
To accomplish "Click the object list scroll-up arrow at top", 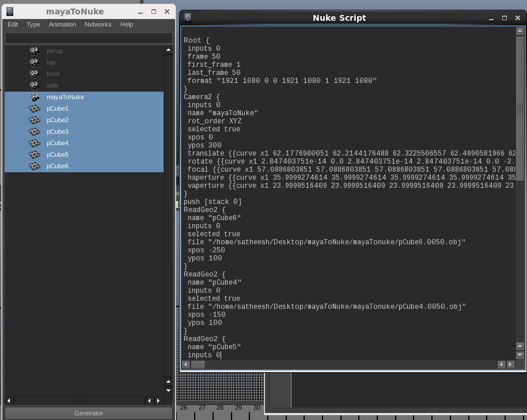I will pyautogui.click(x=168, y=50).
